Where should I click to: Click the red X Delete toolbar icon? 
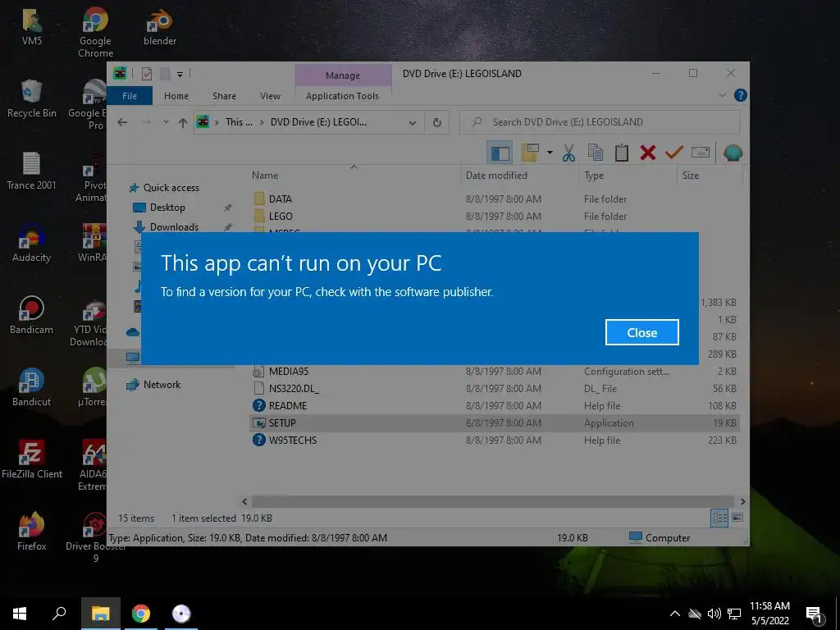pos(648,153)
